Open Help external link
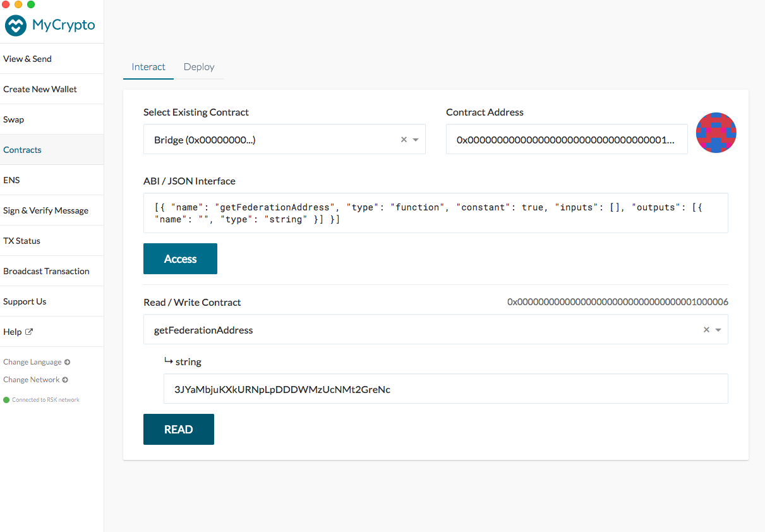This screenshot has height=532, width=765. pyautogui.click(x=52, y=332)
